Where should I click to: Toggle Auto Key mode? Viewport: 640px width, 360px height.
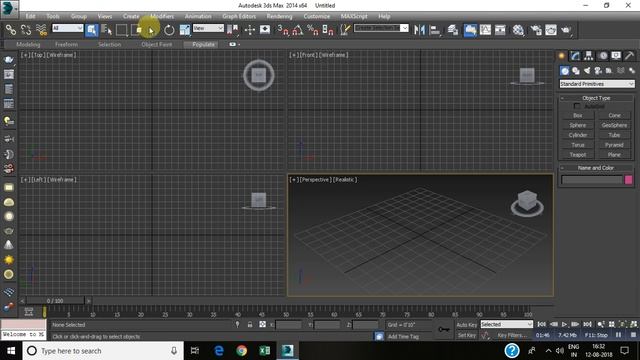467,325
